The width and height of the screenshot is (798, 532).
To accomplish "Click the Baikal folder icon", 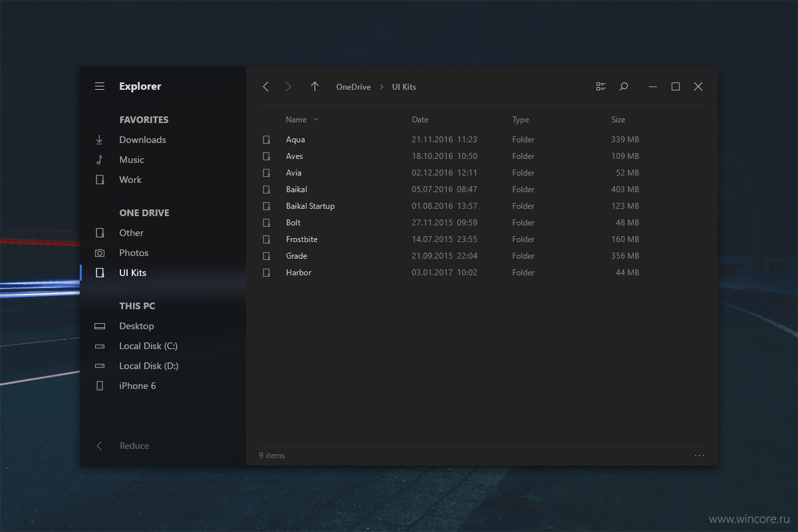I will [x=267, y=190].
